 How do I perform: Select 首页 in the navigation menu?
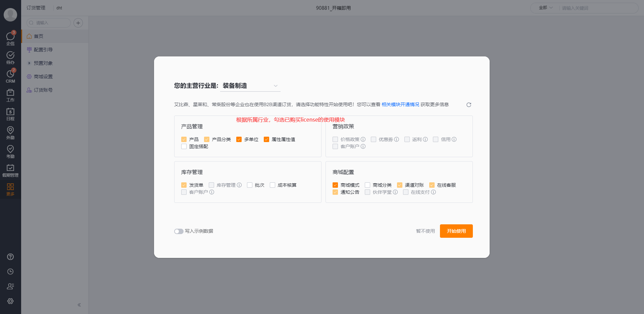(x=38, y=36)
